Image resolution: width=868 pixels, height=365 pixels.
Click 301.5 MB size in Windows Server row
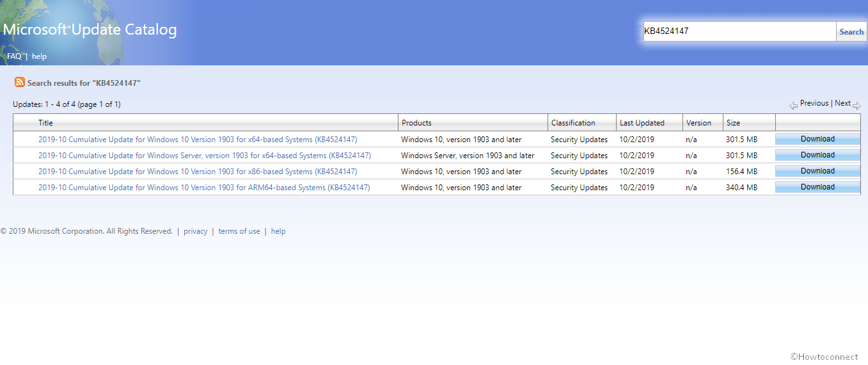(742, 156)
